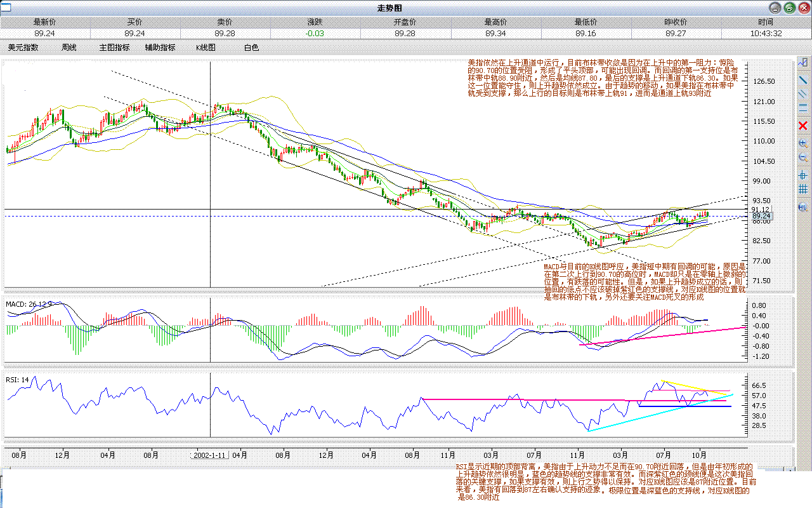The image size is (812, 508).
Task: Click the 走势图 window title
Action: tap(390, 8)
